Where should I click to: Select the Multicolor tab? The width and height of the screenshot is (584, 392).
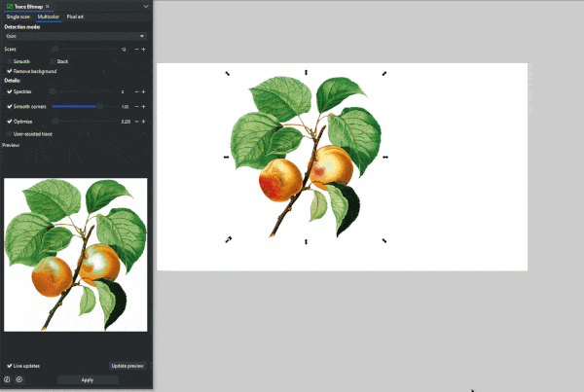pos(49,17)
